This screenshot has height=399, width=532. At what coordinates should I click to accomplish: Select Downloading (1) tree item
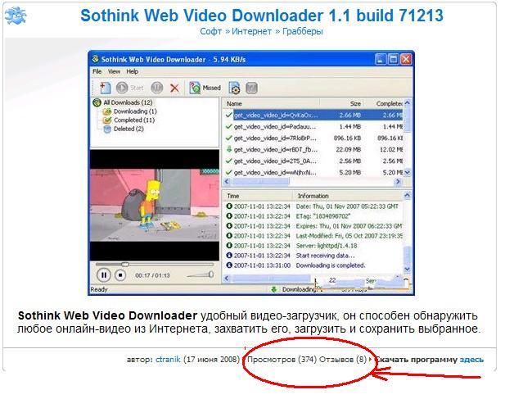pos(130,111)
